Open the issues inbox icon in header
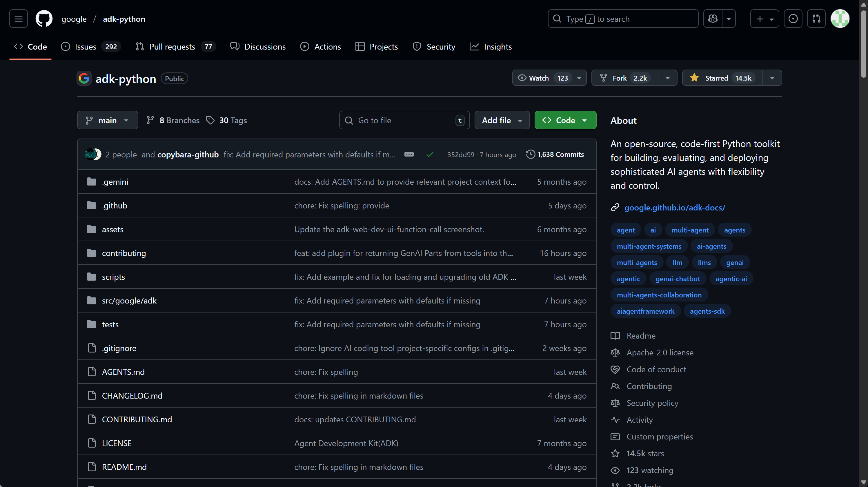 click(793, 19)
